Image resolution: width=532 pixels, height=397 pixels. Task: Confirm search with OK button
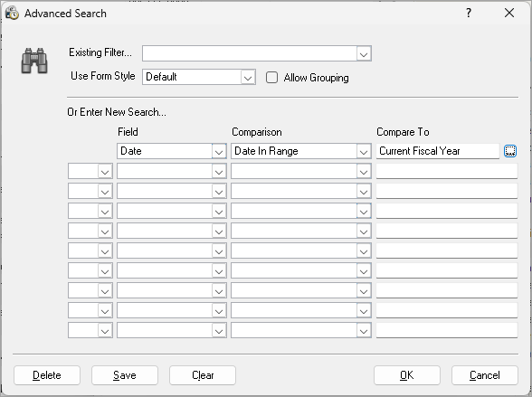407,375
